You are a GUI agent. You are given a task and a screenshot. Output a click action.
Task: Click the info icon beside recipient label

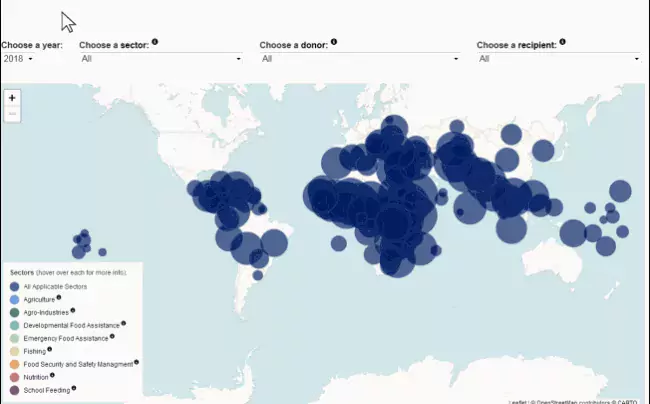(562, 42)
